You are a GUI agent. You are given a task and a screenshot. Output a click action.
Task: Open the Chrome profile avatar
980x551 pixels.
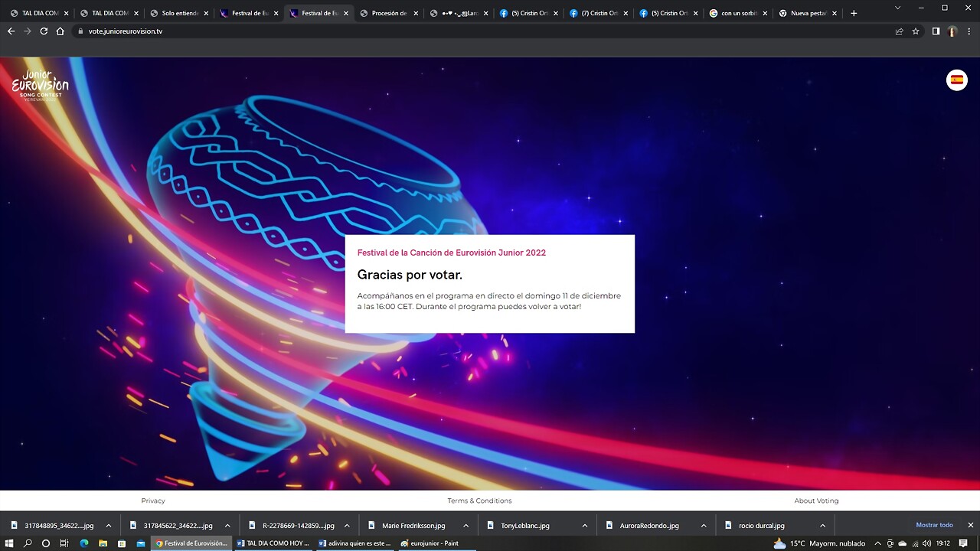pyautogui.click(x=952, y=31)
